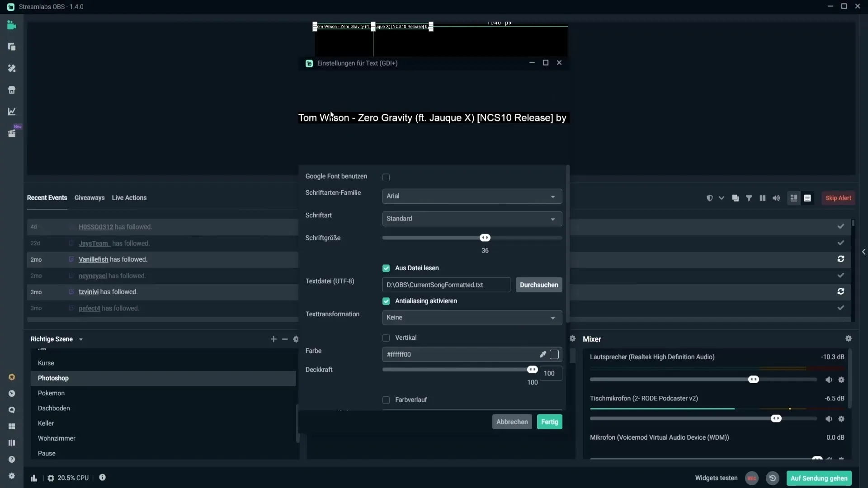The image size is (868, 488).
Task: Switch to the Recent Events tab
Action: point(47,198)
